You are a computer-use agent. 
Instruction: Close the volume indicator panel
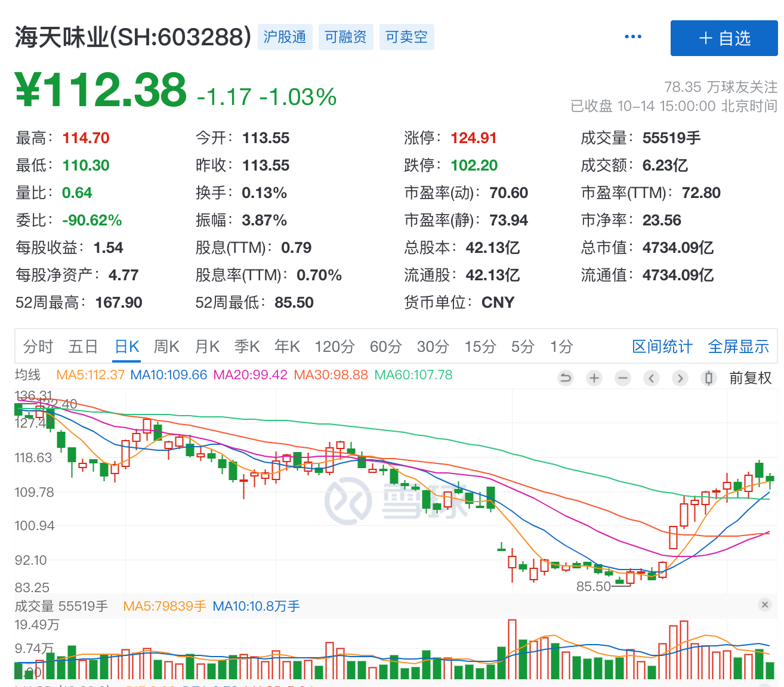[x=766, y=605]
